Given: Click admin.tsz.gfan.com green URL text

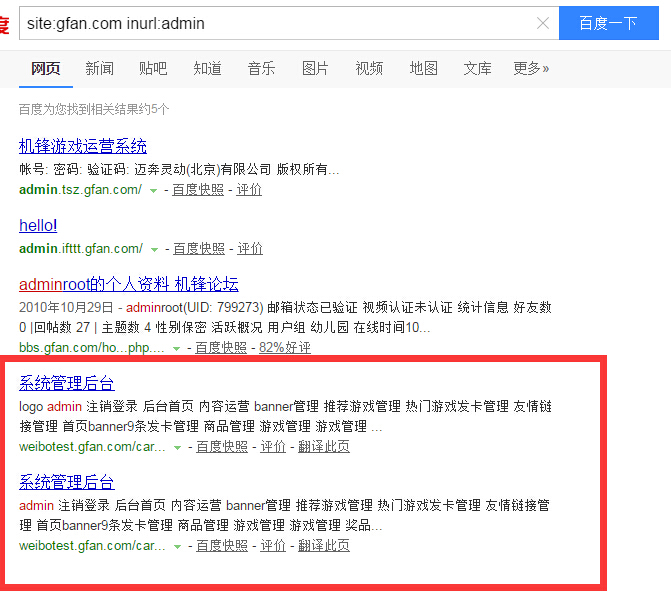Looking at the screenshot, I should click(x=80, y=190).
